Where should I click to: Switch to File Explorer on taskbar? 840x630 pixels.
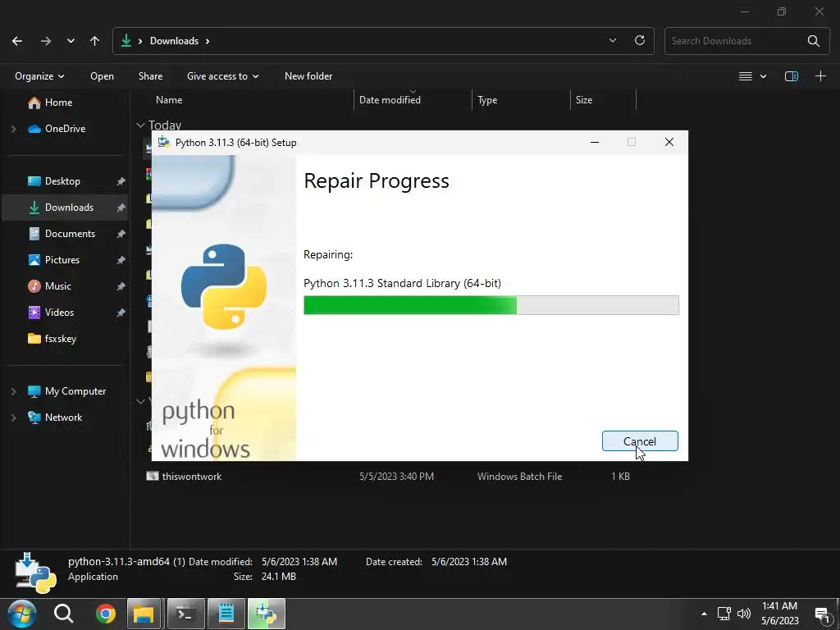tap(144, 614)
